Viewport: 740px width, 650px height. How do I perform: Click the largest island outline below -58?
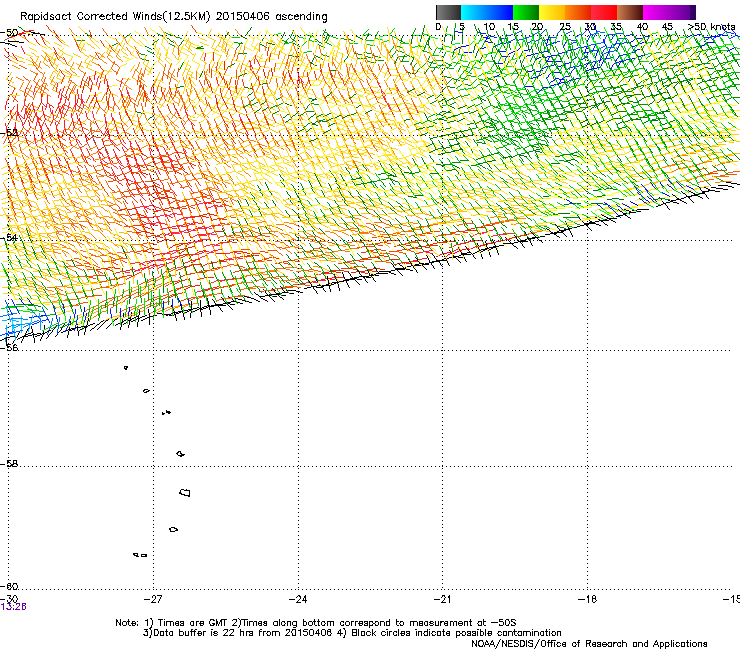click(x=185, y=493)
